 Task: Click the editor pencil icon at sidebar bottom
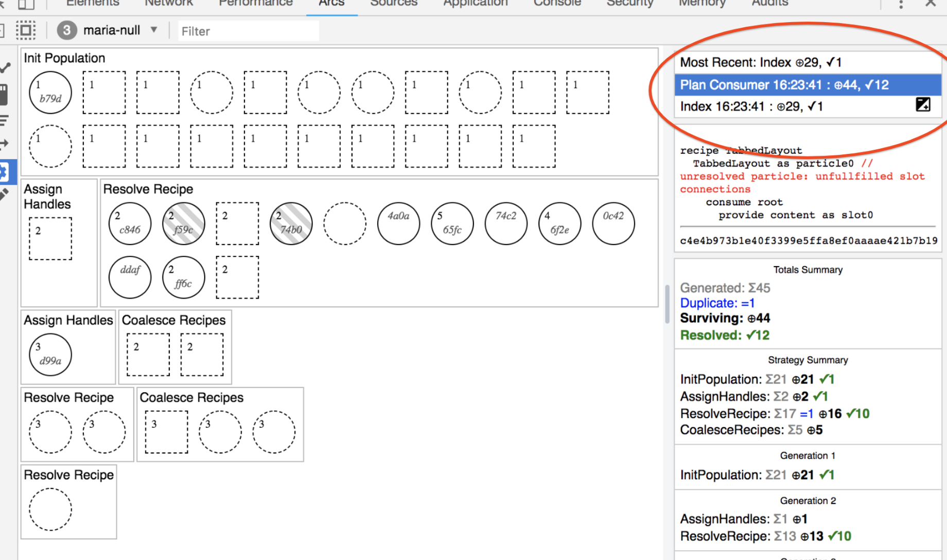tap(5, 195)
